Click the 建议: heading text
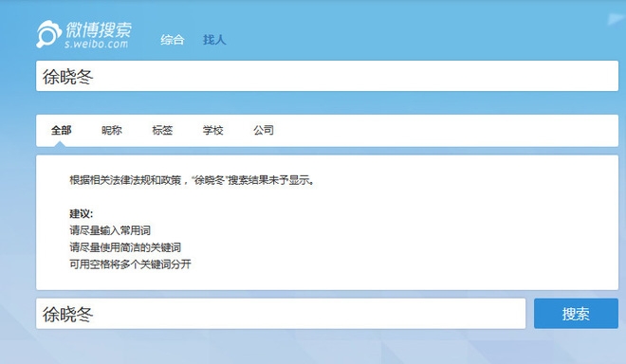This screenshot has height=364, width=626. [81, 214]
